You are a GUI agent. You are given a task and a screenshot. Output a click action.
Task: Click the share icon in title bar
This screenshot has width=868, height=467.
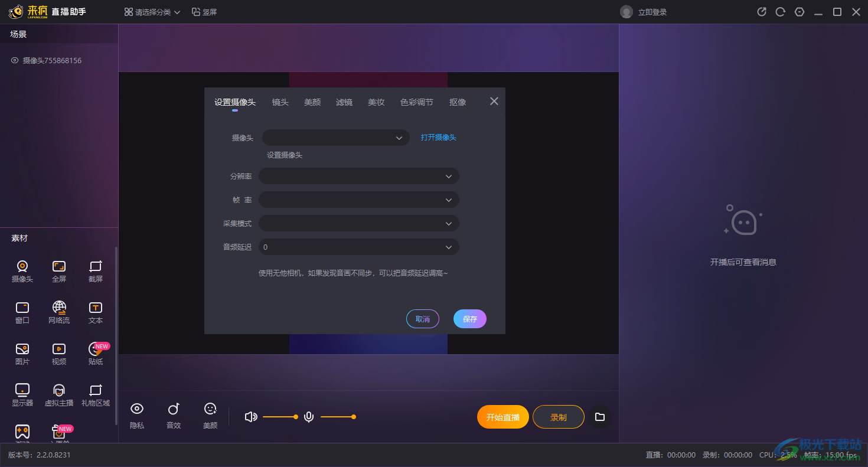(x=762, y=12)
